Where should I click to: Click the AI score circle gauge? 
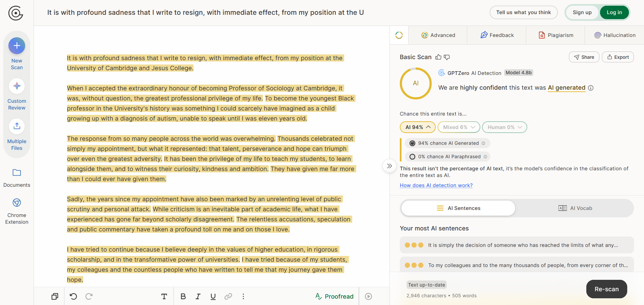[x=416, y=83]
